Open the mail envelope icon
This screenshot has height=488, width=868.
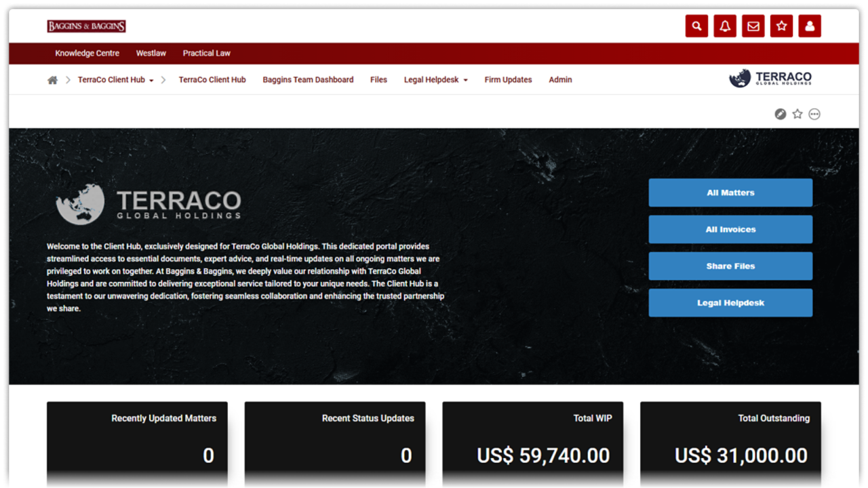[x=753, y=26]
